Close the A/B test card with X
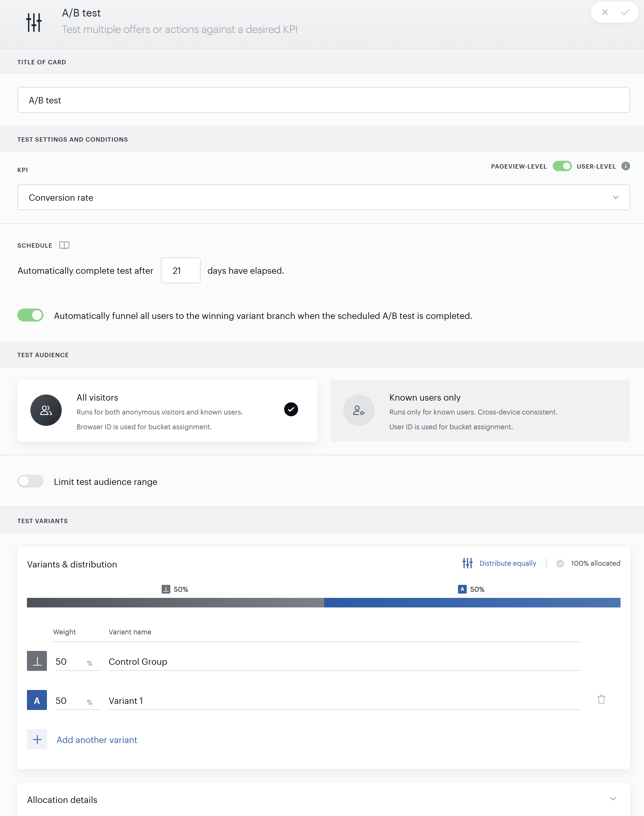 pyautogui.click(x=605, y=12)
